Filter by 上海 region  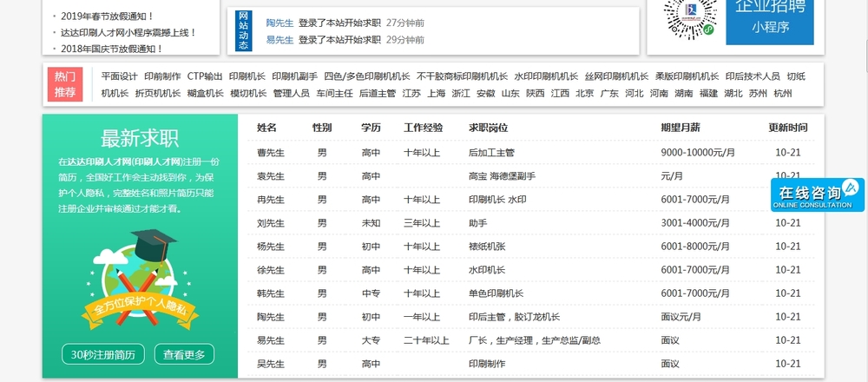(437, 93)
